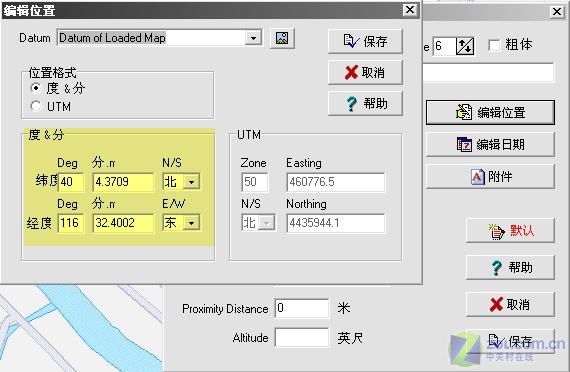This screenshot has height=372, width=570.
Task: Click the map picture icon beside the Datum dropdown
Action: tap(282, 38)
